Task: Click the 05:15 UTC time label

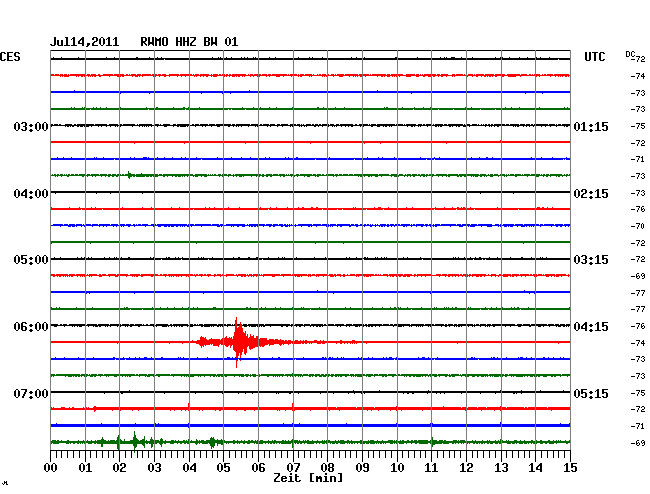Action: (591, 393)
